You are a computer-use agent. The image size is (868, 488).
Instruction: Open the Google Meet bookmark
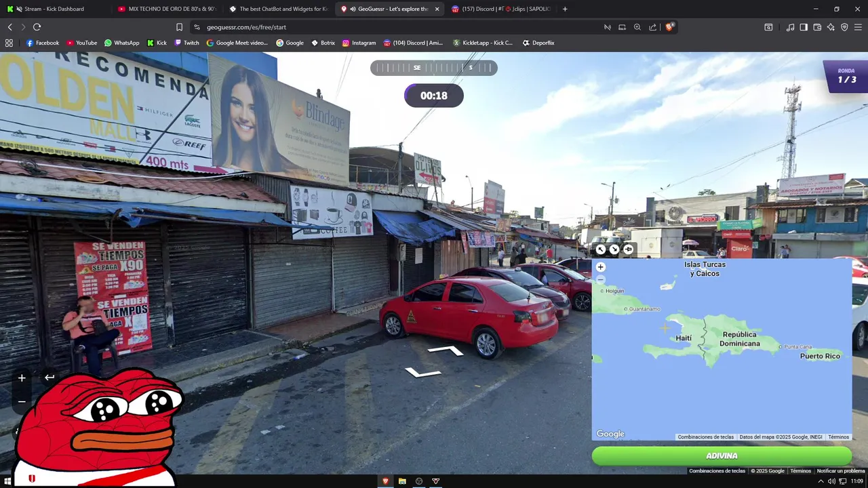[237, 43]
